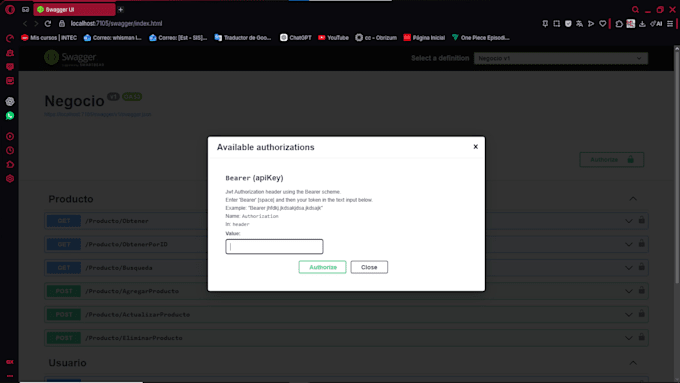Open WhatsApp in the sidebar

[x=10, y=116]
